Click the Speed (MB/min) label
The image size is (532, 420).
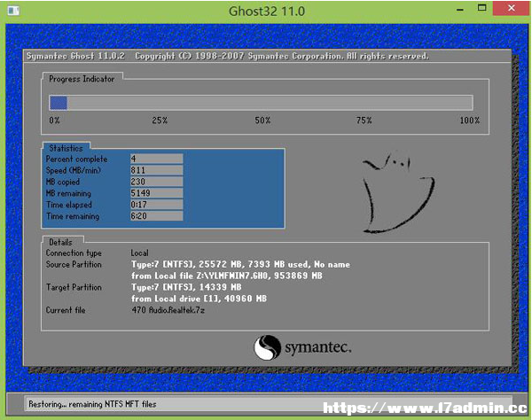coord(74,170)
